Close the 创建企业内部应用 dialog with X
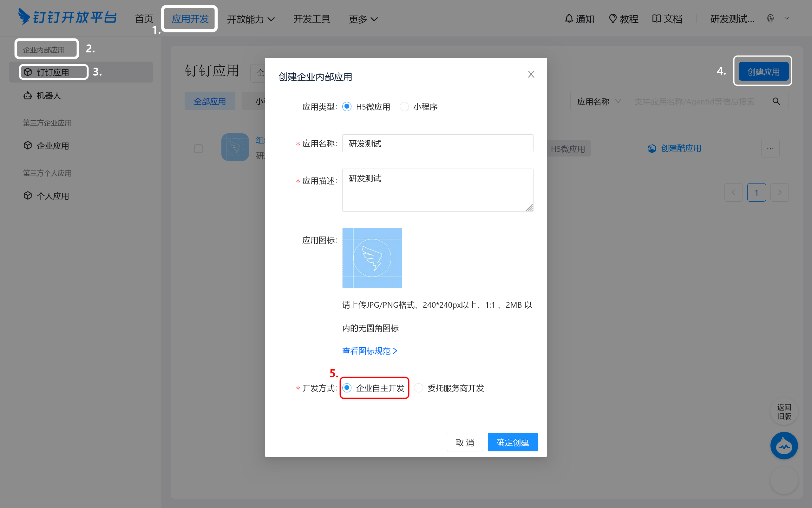The width and height of the screenshot is (812, 508). tap(531, 74)
